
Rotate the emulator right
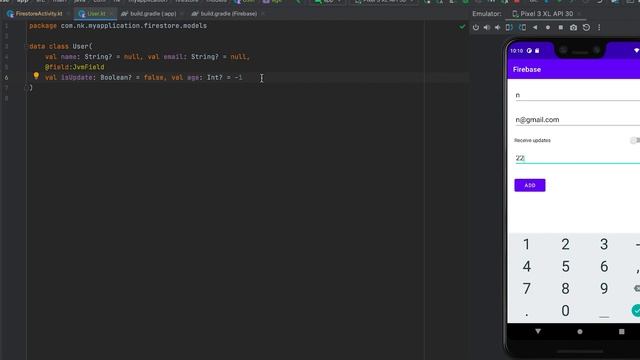[522, 27]
